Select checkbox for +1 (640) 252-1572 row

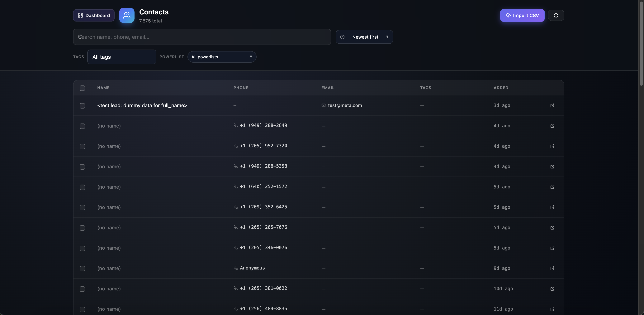tap(82, 187)
